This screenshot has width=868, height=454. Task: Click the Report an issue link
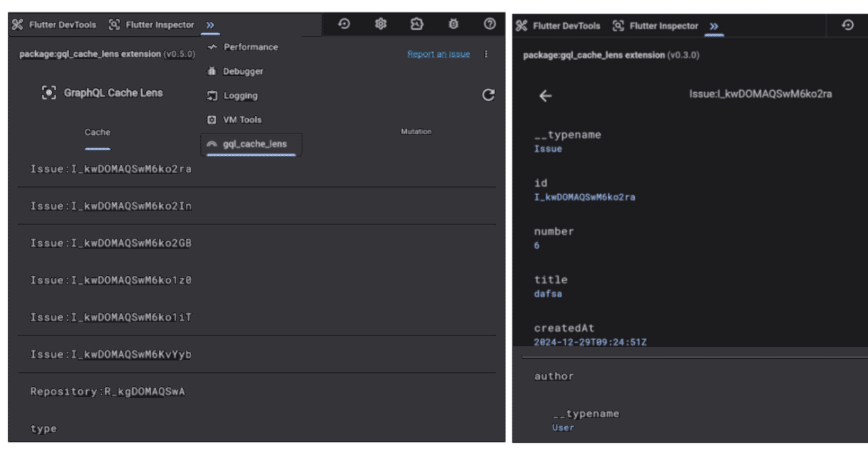pos(439,54)
